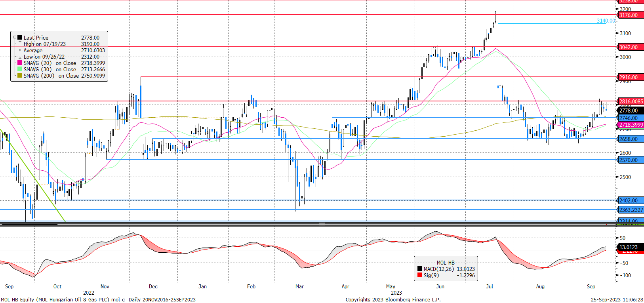Click the blue 2658.00 support label
The width and height of the screenshot is (644, 303).
tap(631, 139)
